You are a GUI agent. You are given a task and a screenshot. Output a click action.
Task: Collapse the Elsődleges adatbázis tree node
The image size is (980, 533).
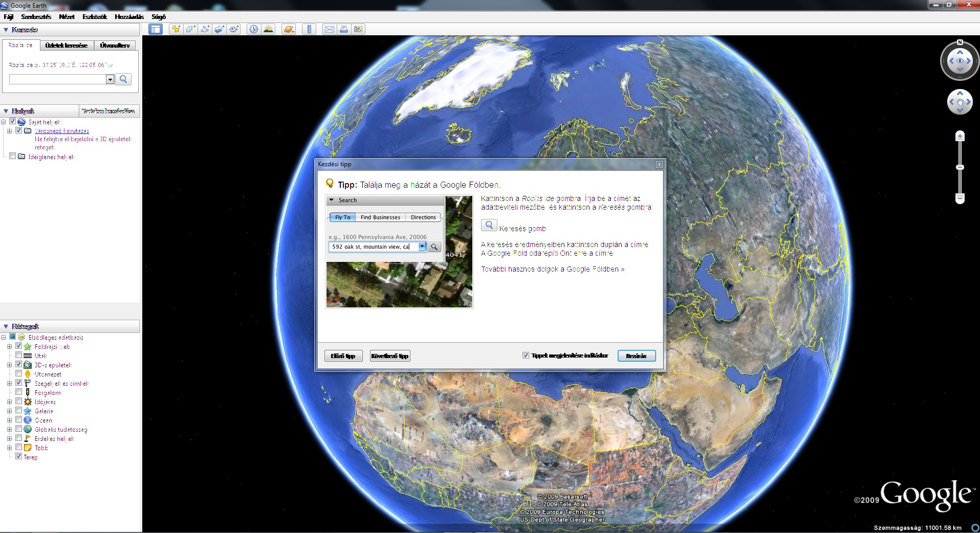(4, 338)
